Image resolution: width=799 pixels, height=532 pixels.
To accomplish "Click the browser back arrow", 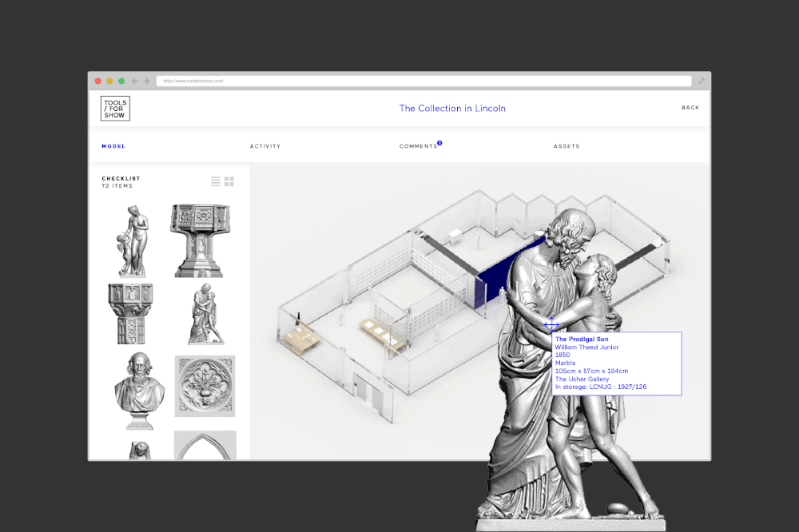I will (x=137, y=81).
